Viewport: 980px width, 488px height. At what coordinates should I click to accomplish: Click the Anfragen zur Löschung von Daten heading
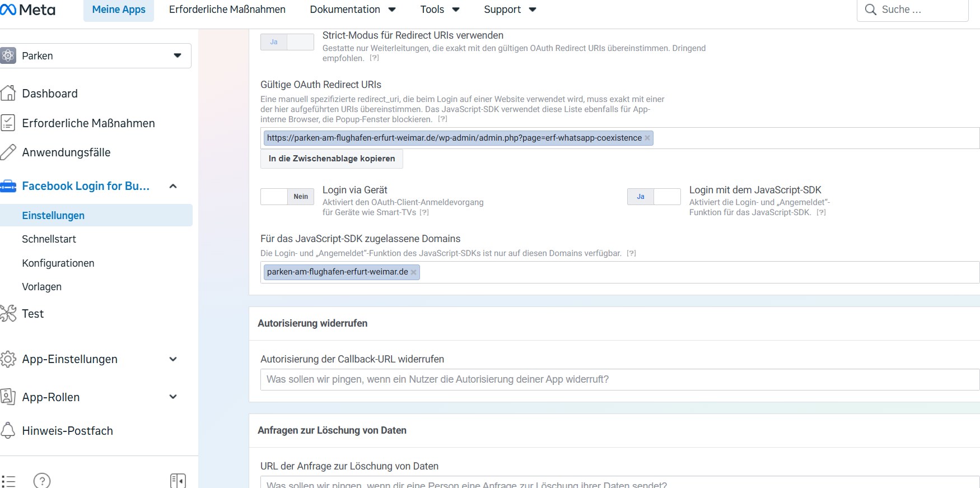click(x=332, y=430)
